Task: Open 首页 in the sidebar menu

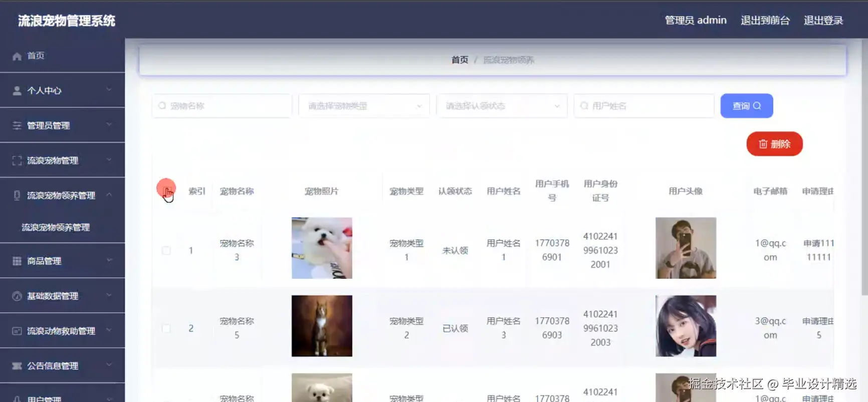Action: (62, 56)
